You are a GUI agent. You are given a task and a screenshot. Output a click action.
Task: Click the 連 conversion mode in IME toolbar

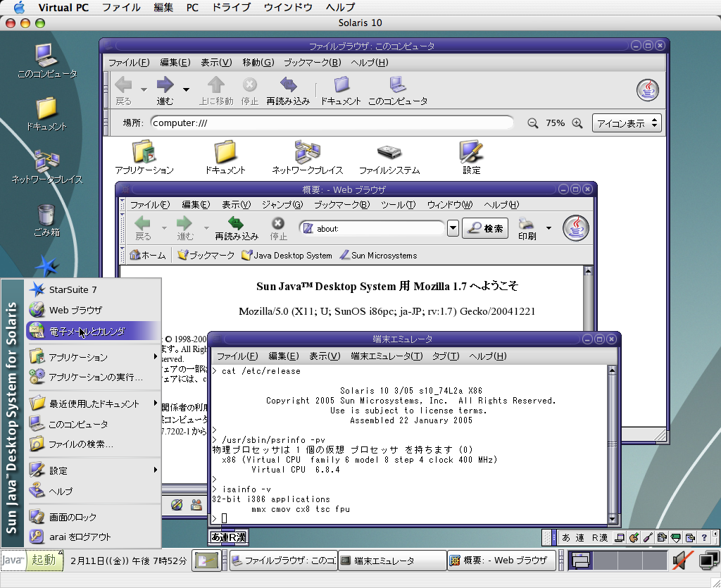[x=580, y=537]
